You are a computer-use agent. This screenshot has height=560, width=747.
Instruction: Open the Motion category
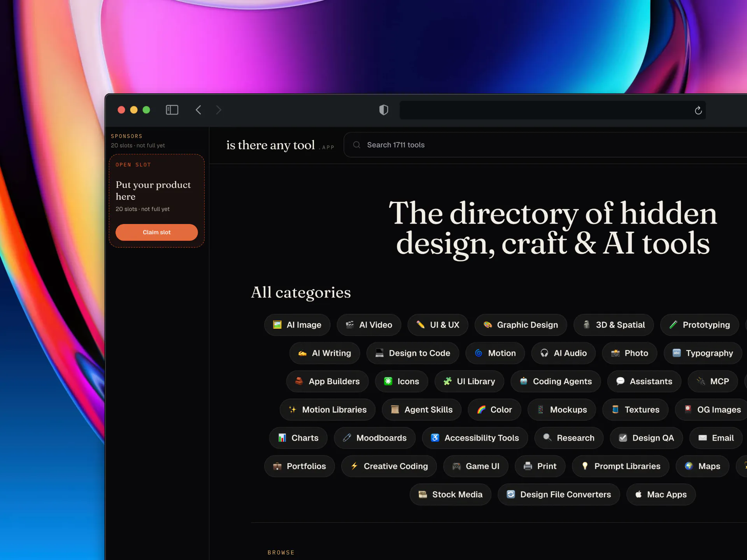tap(495, 353)
